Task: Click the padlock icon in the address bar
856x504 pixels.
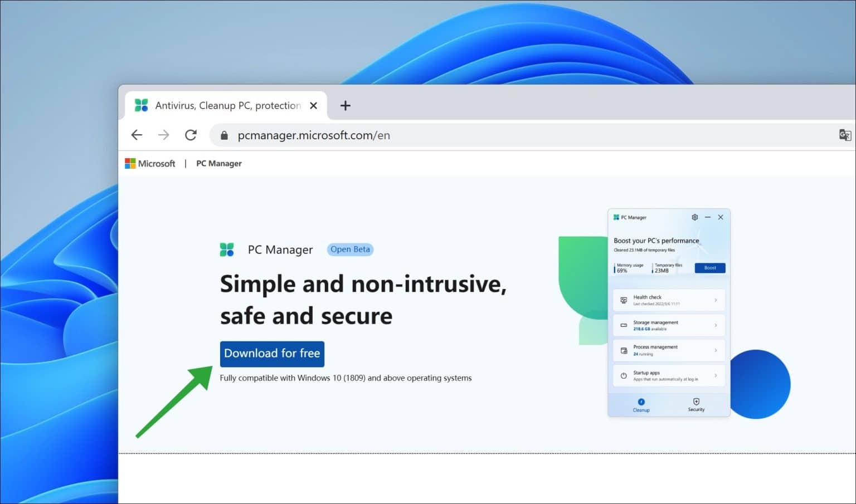Action: [224, 135]
